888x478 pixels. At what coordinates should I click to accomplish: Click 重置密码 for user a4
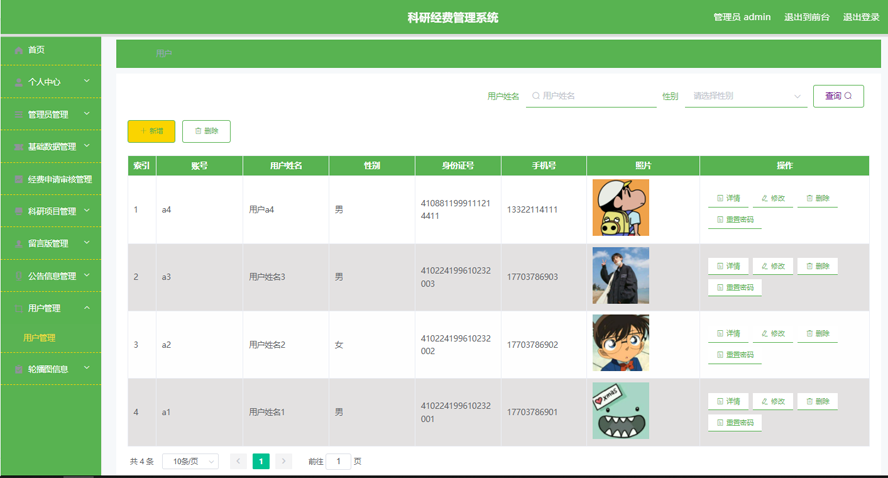pyautogui.click(x=735, y=220)
